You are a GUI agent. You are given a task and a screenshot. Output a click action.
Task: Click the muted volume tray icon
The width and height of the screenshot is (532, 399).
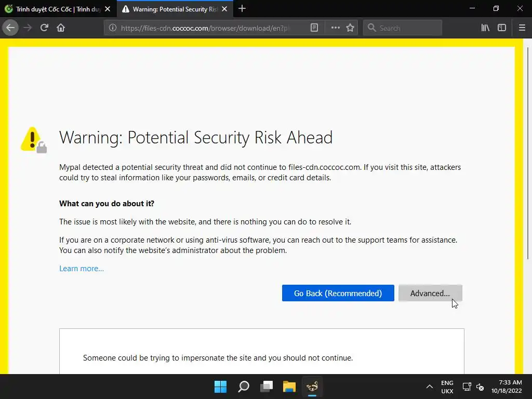pyautogui.click(x=480, y=387)
